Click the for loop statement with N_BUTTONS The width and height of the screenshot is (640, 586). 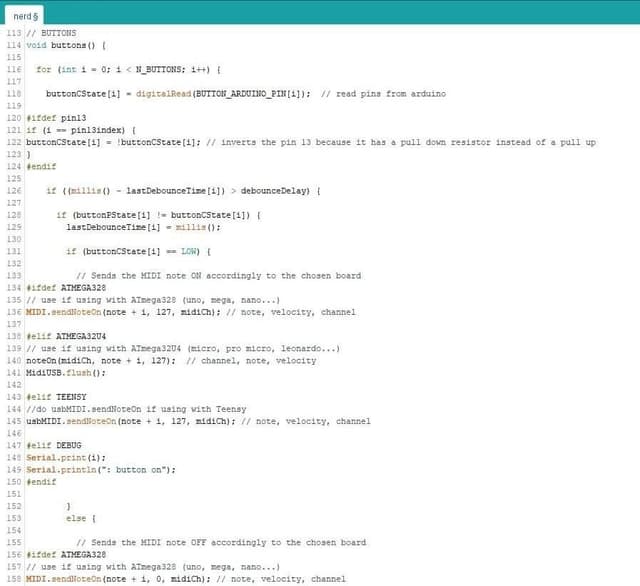(x=128, y=69)
